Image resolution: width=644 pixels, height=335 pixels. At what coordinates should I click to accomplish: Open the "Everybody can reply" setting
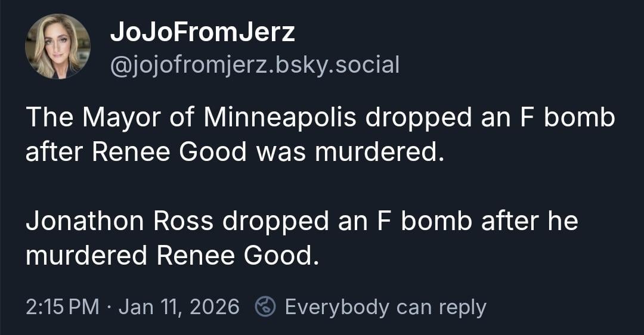pos(385,307)
